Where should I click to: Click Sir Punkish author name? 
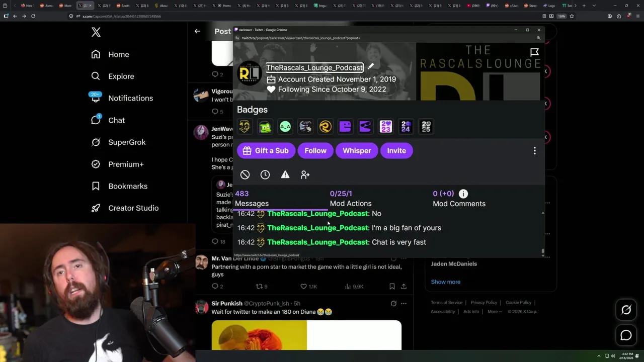(227, 304)
